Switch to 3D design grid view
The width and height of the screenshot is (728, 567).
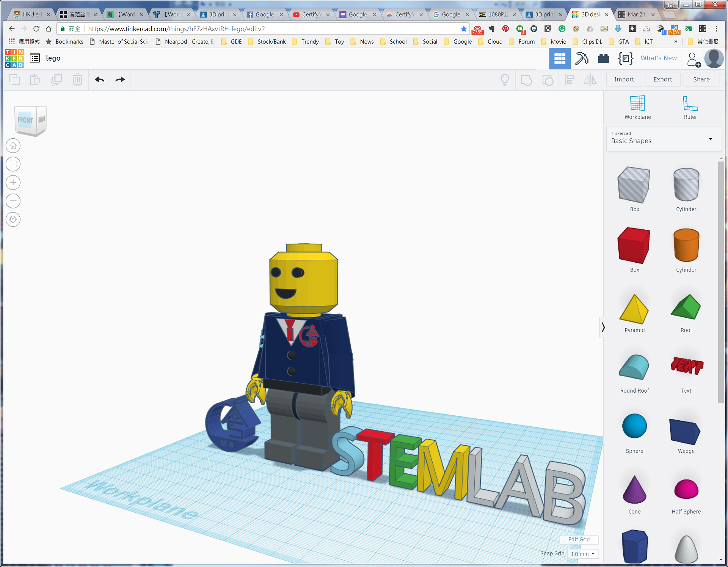tap(560, 58)
